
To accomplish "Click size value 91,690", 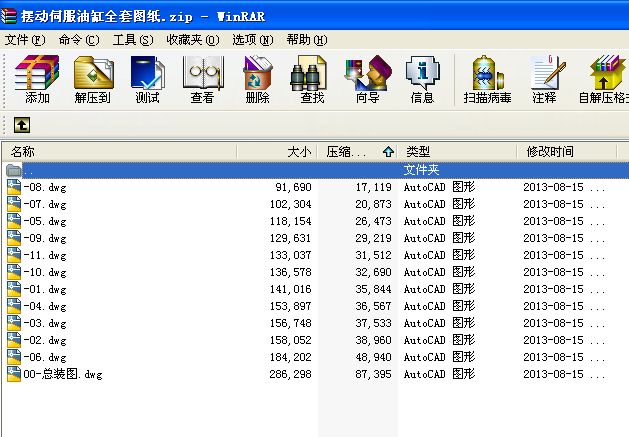I will pos(293,187).
